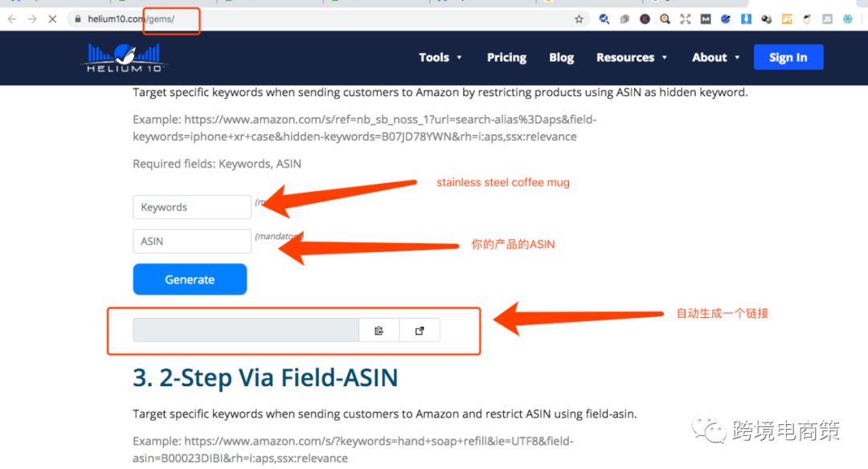
Task: Stop page loading with the X button
Action: click(52, 18)
